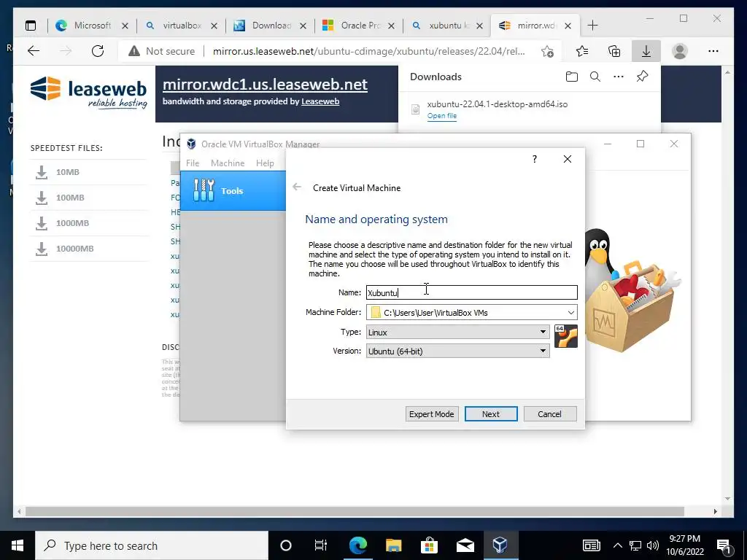The image size is (747, 560).
Task: Switch to the xubuntu search tab
Action: (x=448, y=26)
